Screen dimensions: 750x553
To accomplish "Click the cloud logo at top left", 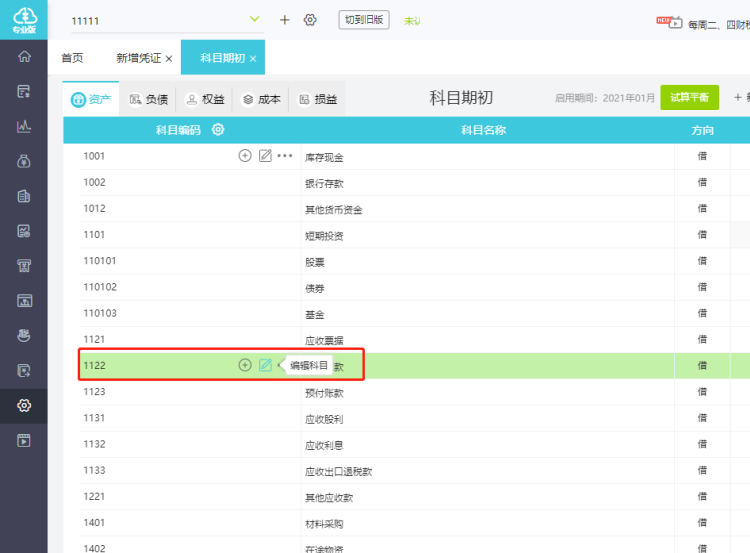I will tap(24, 20).
